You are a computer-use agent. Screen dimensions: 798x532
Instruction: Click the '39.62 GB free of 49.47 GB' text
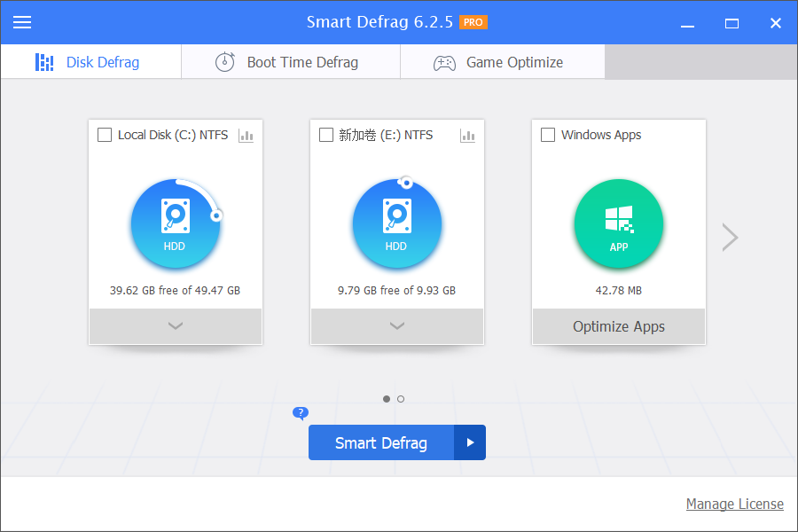(175, 290)
